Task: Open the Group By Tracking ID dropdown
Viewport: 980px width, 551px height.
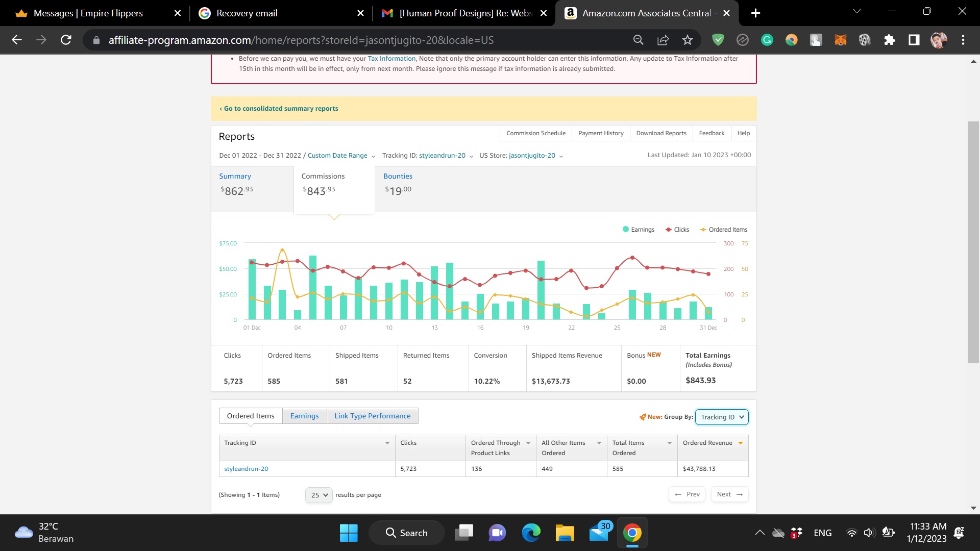Action: (722, 417)
